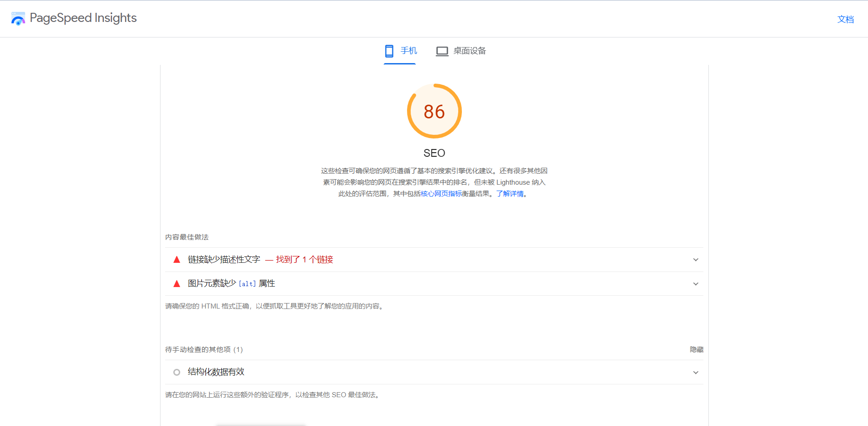The height and width of the screenshot is (426, 868).
Task: Open the 文档 link
Action: [x=846, y=19]
